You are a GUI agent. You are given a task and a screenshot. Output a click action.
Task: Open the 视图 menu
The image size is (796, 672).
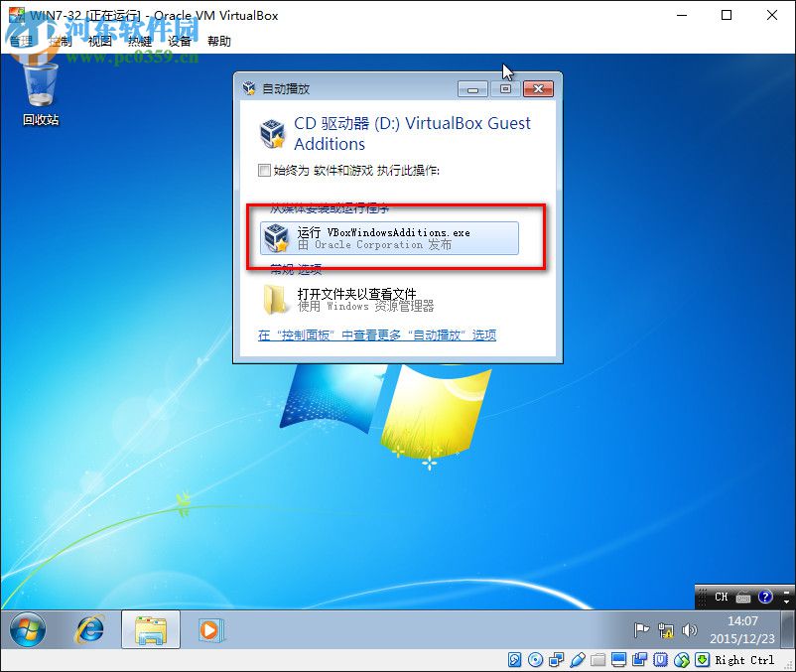tap(100, 41)
